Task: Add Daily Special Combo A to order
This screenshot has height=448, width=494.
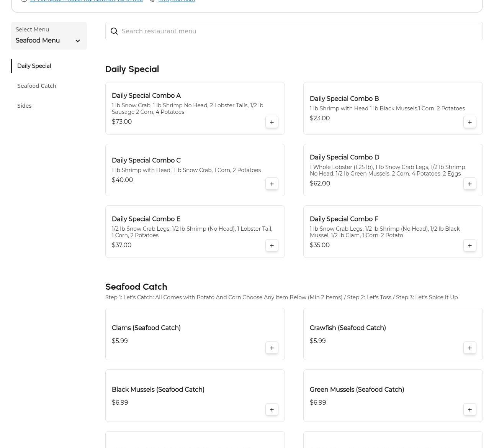Action: pos(272,122)
